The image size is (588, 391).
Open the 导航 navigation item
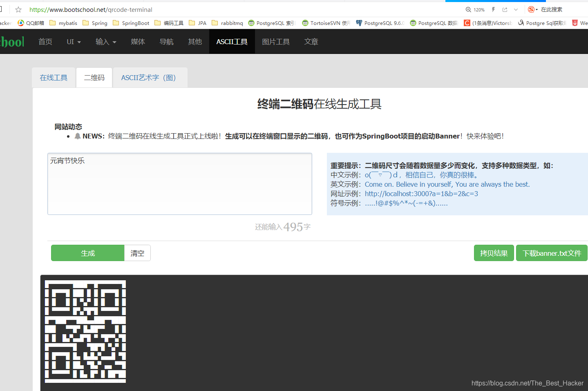(167, 42)
